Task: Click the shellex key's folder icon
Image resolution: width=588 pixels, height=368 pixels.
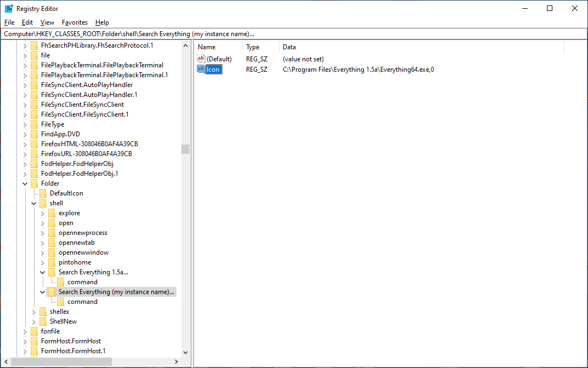Action: click(43, 312)
